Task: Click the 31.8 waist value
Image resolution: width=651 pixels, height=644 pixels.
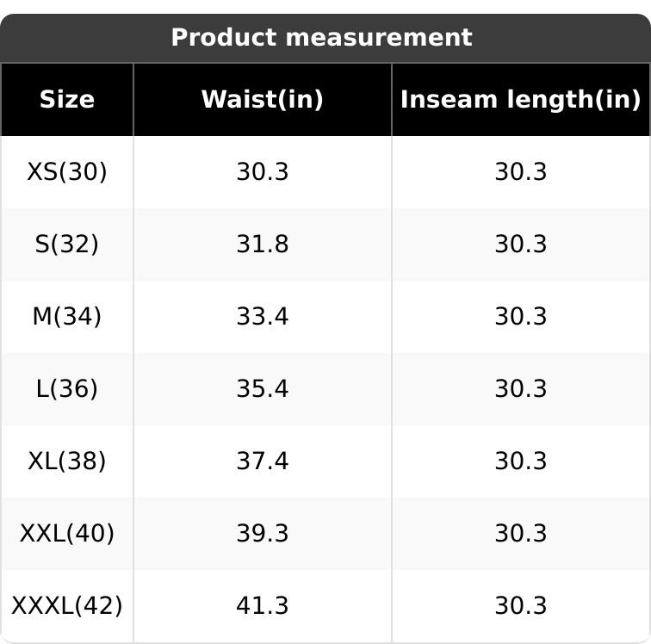Action: [262, 245]
